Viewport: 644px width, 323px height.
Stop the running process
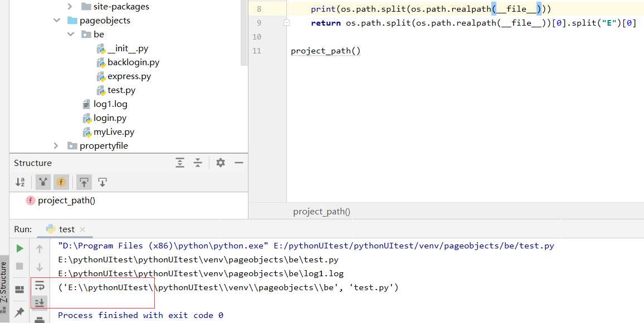click(19, 266)
